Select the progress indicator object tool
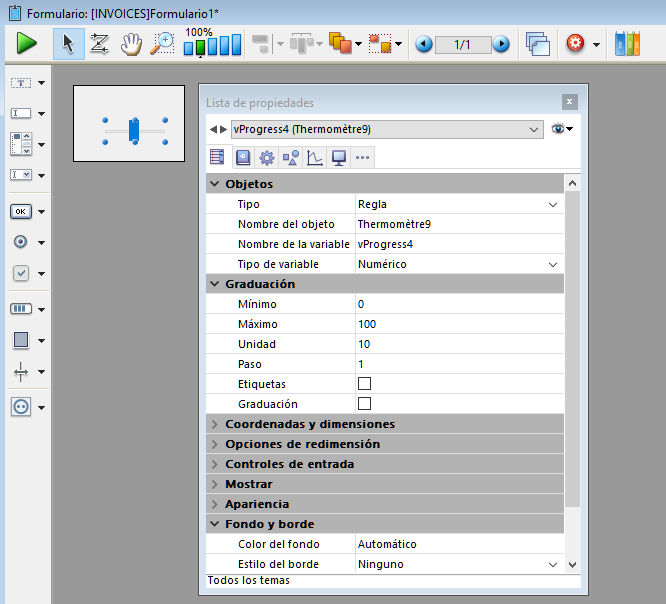The height and width of the screenshot is (604, 666). point(21,309)
